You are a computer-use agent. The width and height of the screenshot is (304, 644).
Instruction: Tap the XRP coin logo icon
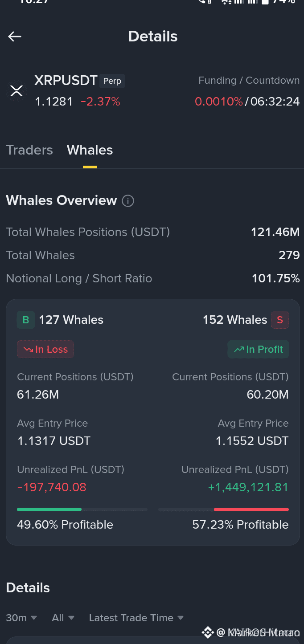tap(16, 91)
